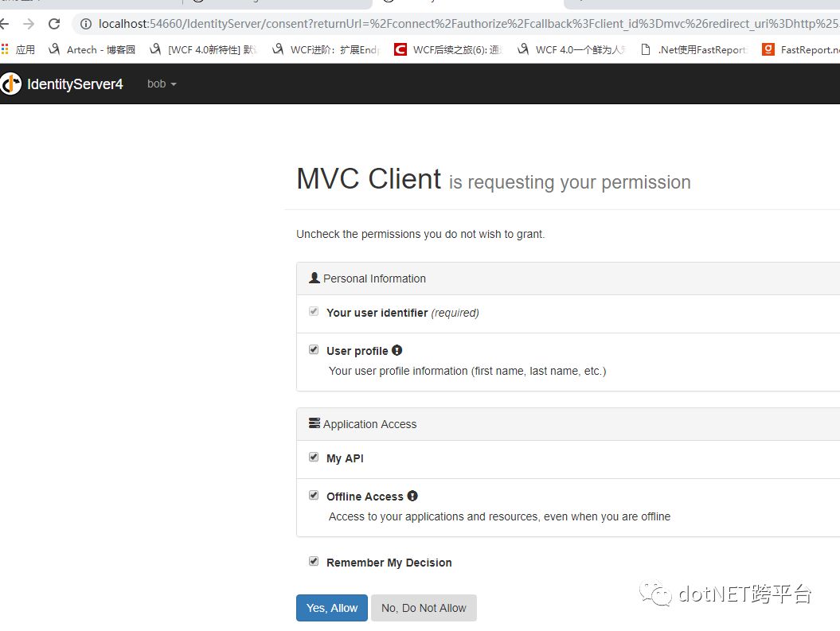Toggle the Your user identifier checkbox
The height and width of the screenshot is (631, 840).
coord(314,311)
